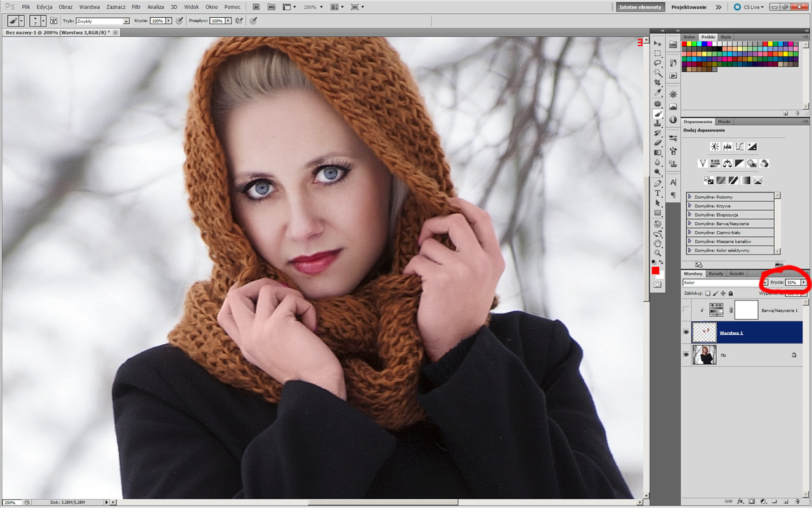
Task: Add a Curves adjustment from icon grid
Action: [740, 147]
